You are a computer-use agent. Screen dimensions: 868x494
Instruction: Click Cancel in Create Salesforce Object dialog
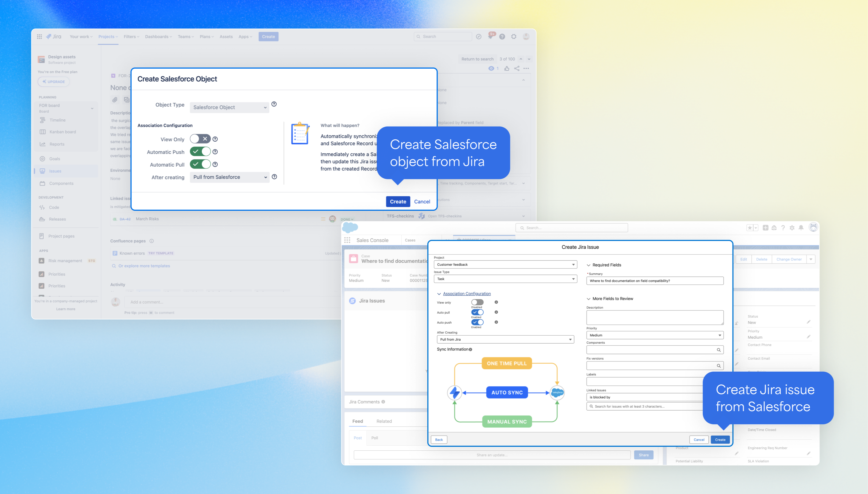[x=422, y=201]
